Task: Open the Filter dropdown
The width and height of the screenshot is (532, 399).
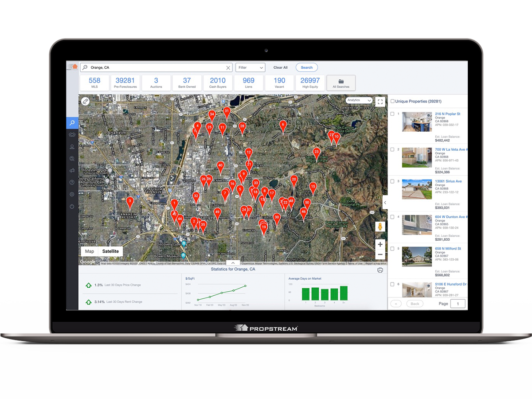Action: pos(250,67)
